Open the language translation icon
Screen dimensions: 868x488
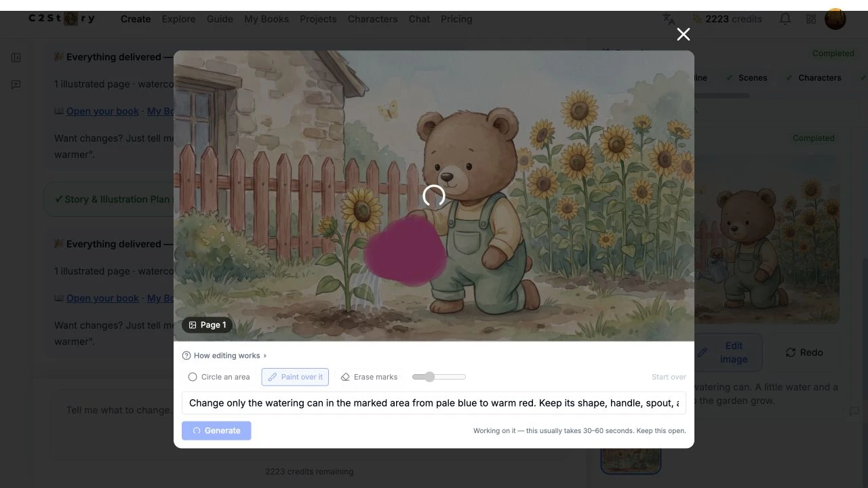669,19
